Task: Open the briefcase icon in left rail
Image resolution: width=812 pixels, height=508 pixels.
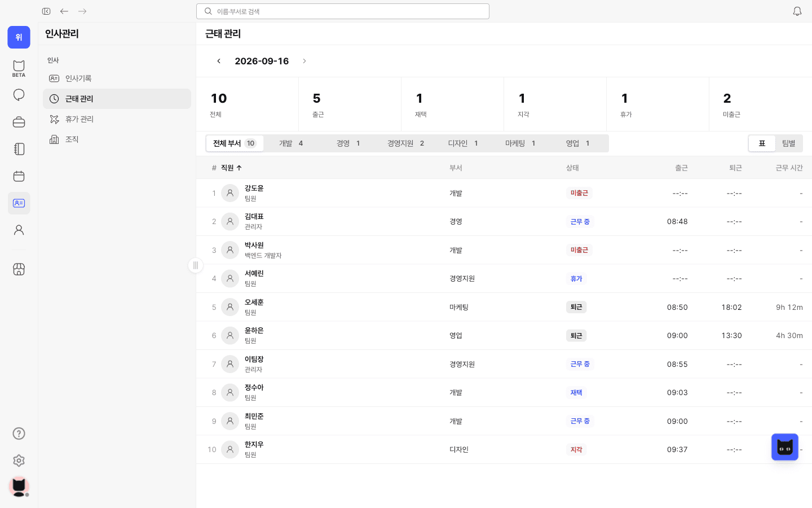Action: (x=19, y=122)
